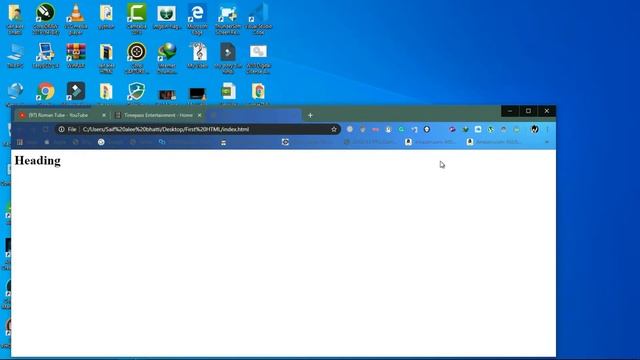Image resolution: width=640 pixels, height=360 pixels.
Task: Open the Wondershare screen recorder desktop shortcut
Action: click(x=228, y=18)
